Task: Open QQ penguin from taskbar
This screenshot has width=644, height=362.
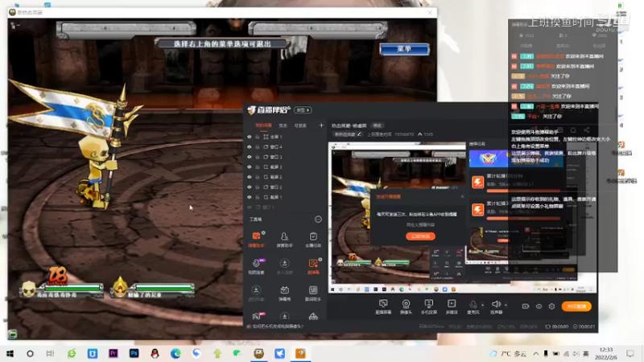Action: (x=155, y=353)
